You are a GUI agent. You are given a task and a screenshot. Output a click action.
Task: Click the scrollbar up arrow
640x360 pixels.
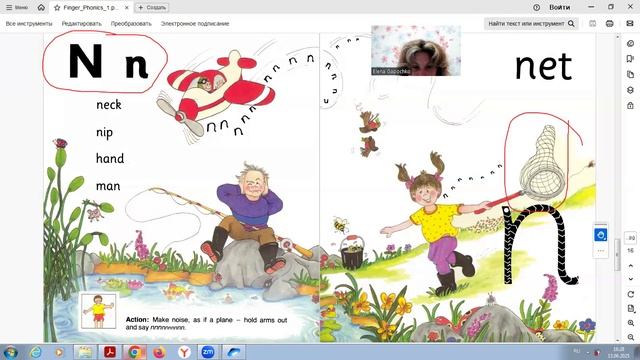tap(617, 37)
